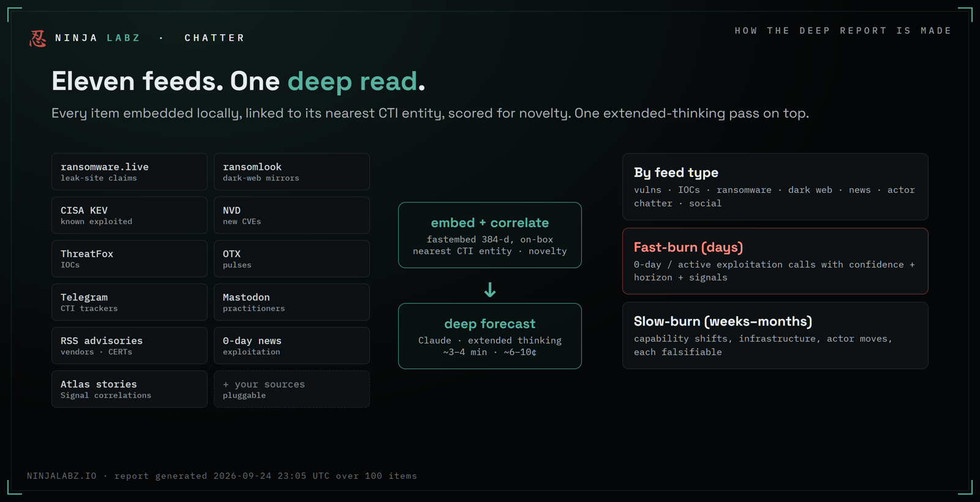This screenshot has height=502, width=980.
Task: Click the 'Every item embedded locally' subtitle sentence
Action: (430, 113)
